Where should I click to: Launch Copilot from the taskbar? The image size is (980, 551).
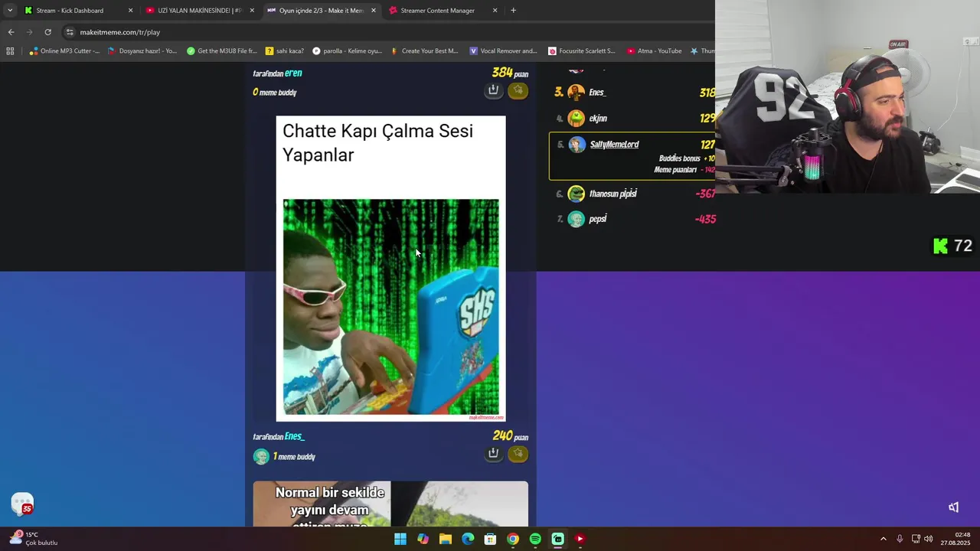coord(423,539)
